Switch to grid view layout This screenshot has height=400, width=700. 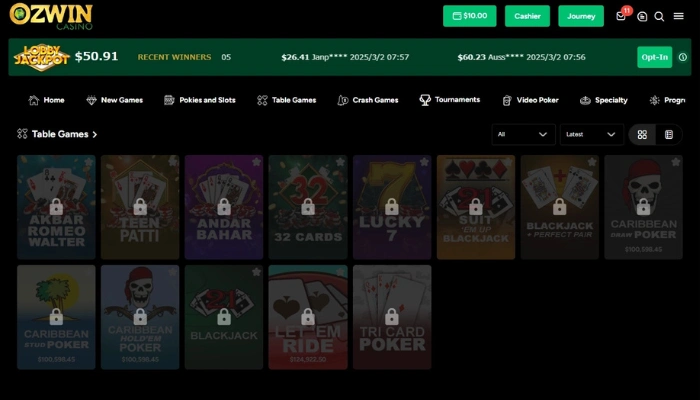(642, 134)
